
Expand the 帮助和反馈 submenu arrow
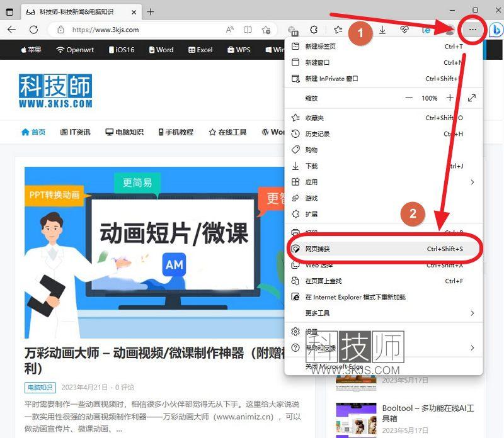tap(472, 348)
